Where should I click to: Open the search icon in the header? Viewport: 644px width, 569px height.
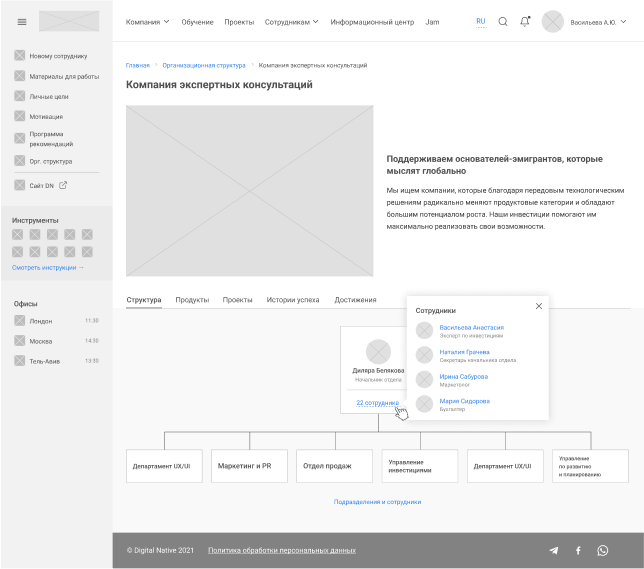click(x=503, y=21)
